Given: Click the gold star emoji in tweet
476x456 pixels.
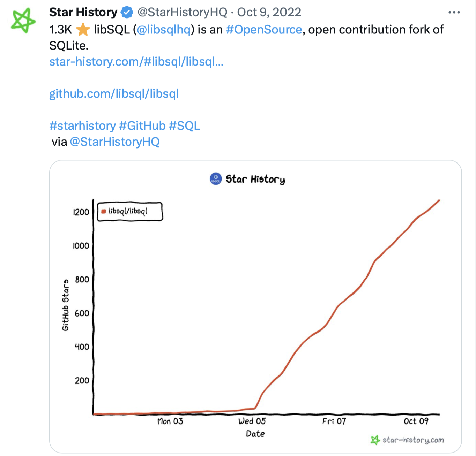Looking at the screenshot, I should click(83, 30).
